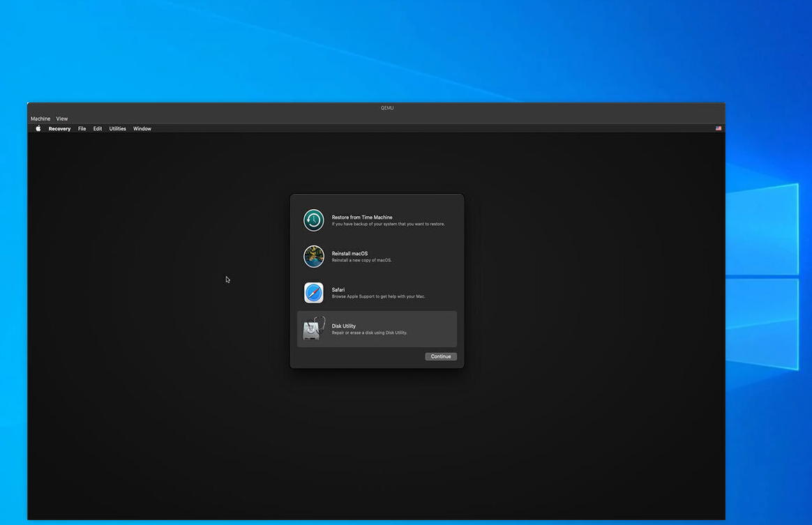This screenshot has height=525, width=812.
Task: Click 'Repair or erase a disk using Disk Utility.' text
Action: [369, 333]
